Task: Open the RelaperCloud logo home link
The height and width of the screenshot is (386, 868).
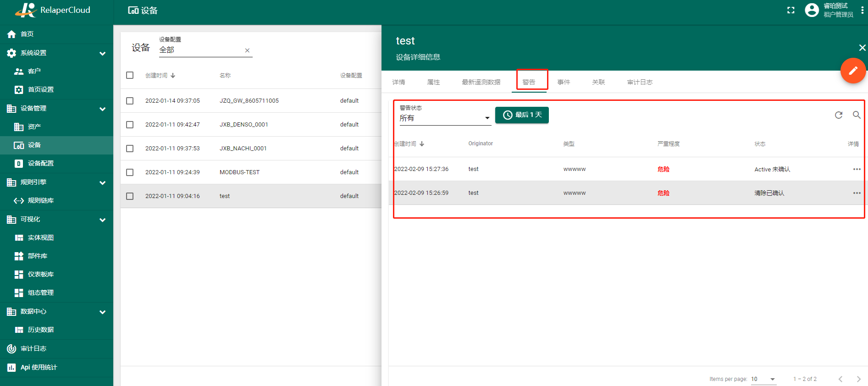Action: click(53, 10)
